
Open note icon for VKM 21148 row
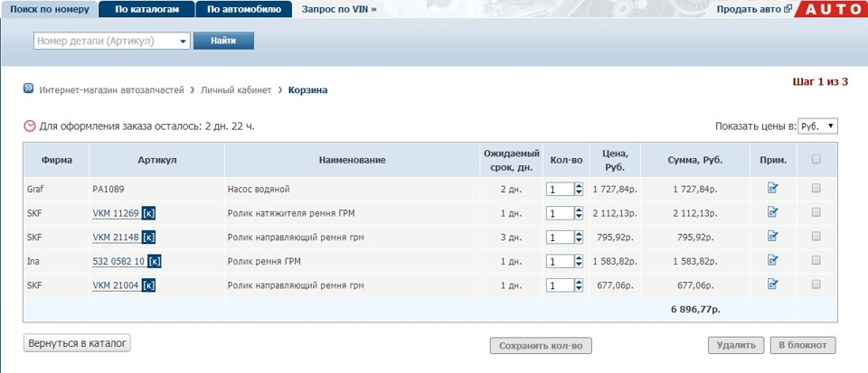point(773,237)
